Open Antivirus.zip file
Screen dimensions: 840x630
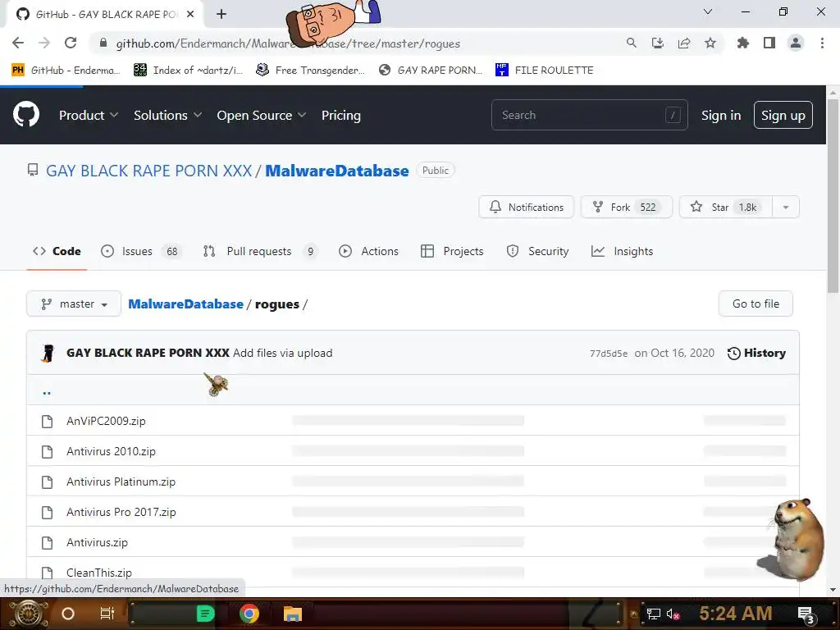tap(97, 543)
